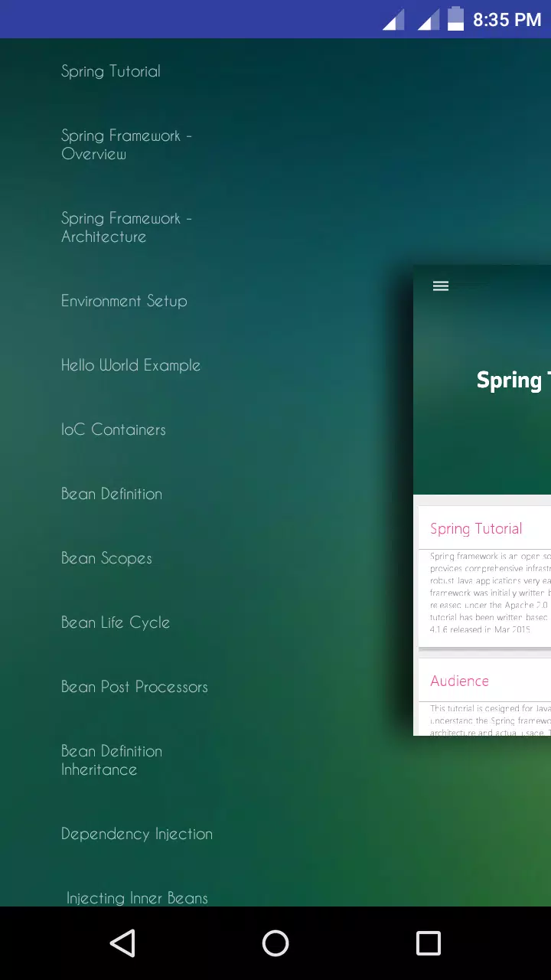Open Hello World Example chapter
Screen dimensions: 551x980
pos(131,365)
